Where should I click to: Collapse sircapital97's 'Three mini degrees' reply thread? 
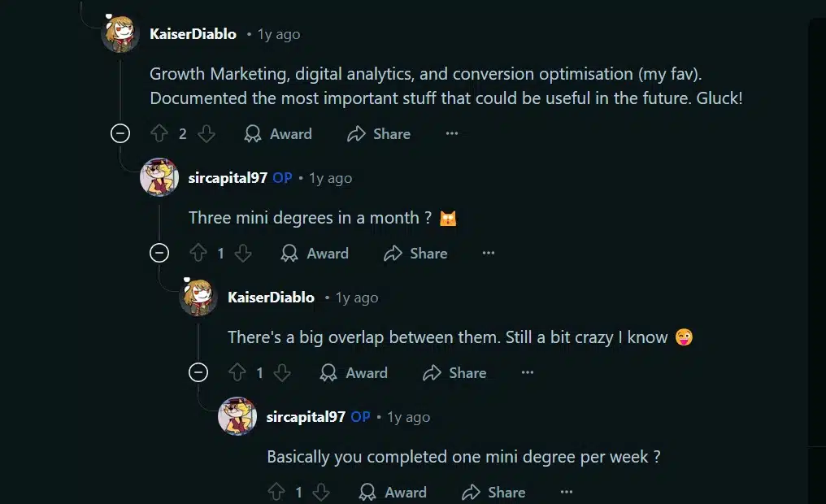pyautogui.click(x=159, y=254)
